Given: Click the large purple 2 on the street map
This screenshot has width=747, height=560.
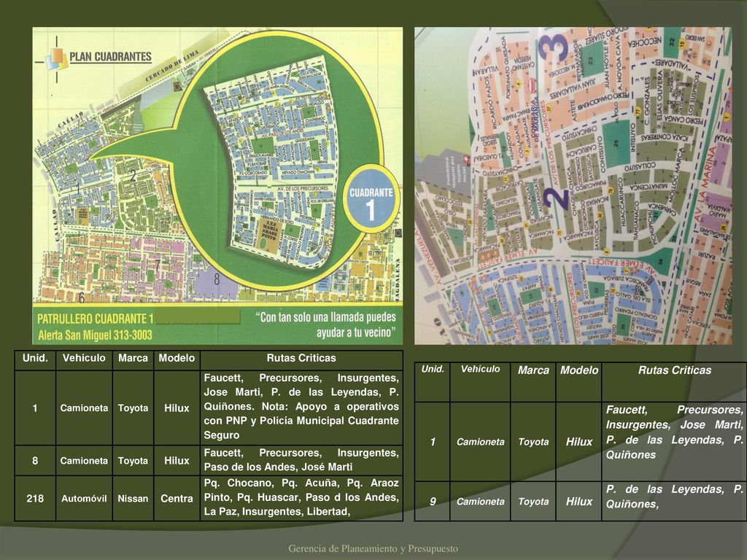Looking at the screenshot, I should pyautogui.click(x=556, y=200).
